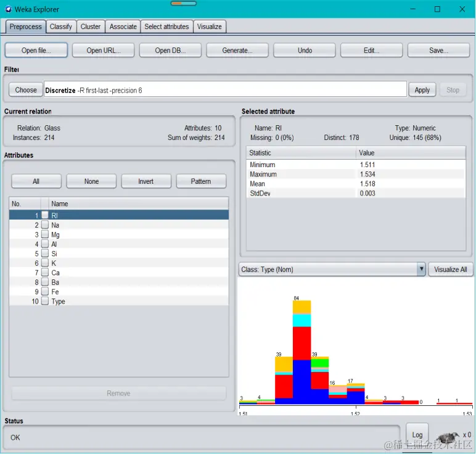476x454 pixels.
Task: Go to the Visualize tab
Action: coord(209,27)
